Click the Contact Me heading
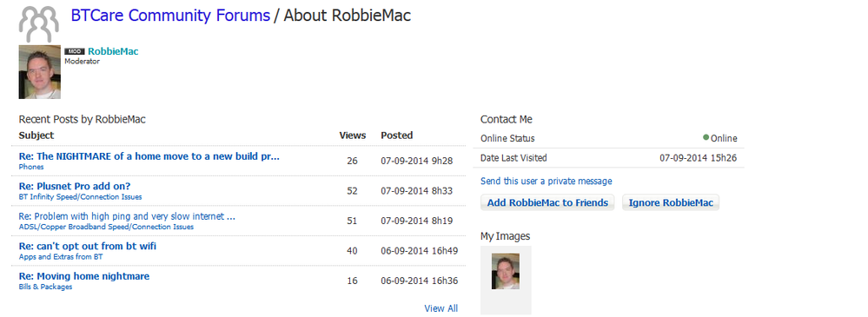The image size is (868, 317). 506,119
